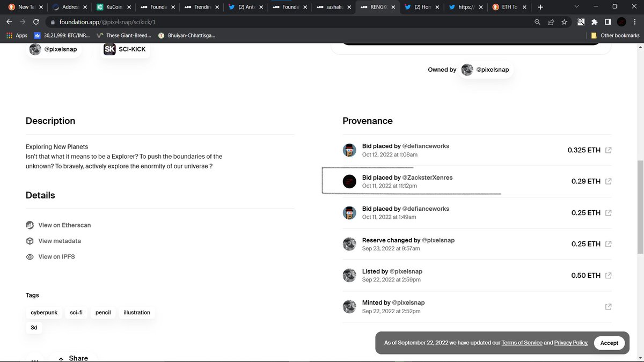Click Oct 11, 2022 at 1:49am timestamp

(390, 217)
